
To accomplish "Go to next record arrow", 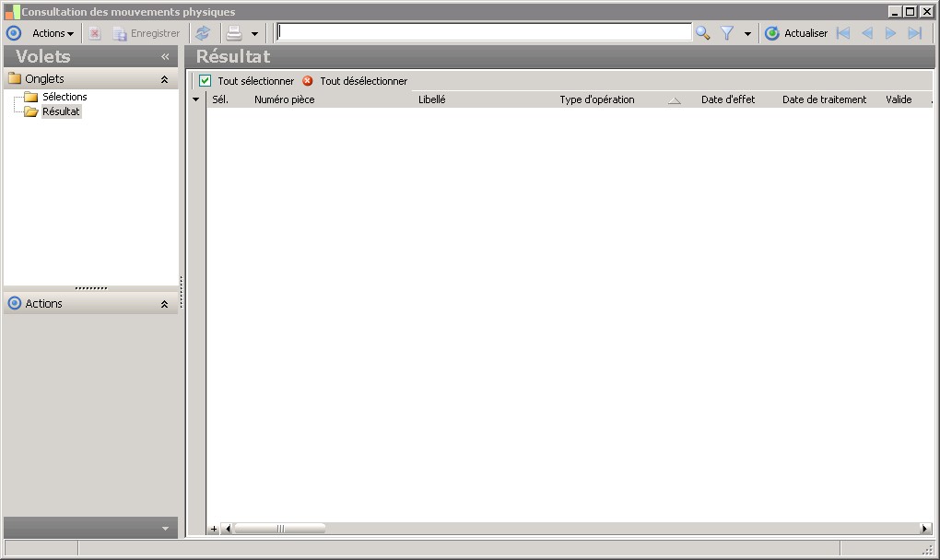I will click(x=891, y=33).
